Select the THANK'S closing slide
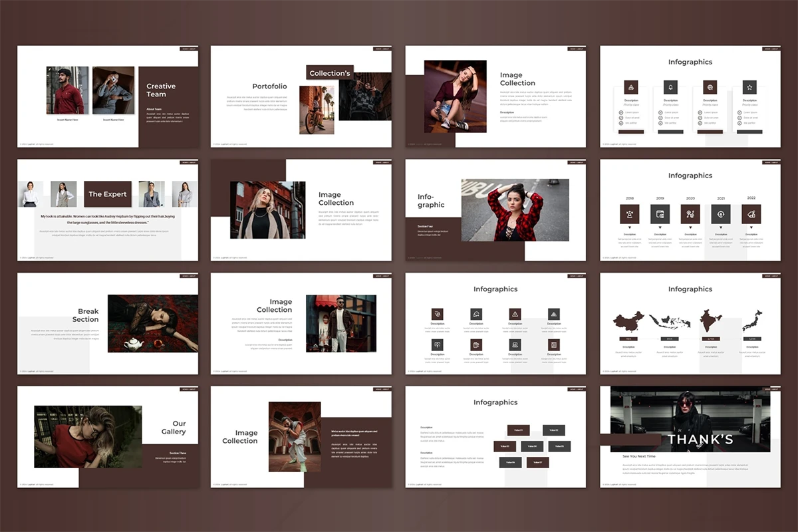Viewport: 798px width, 532px height. coord(690,437)
